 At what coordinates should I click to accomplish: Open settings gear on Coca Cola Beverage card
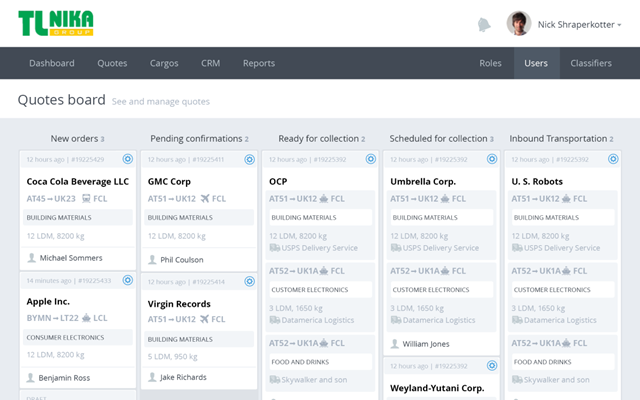(128, 159)
